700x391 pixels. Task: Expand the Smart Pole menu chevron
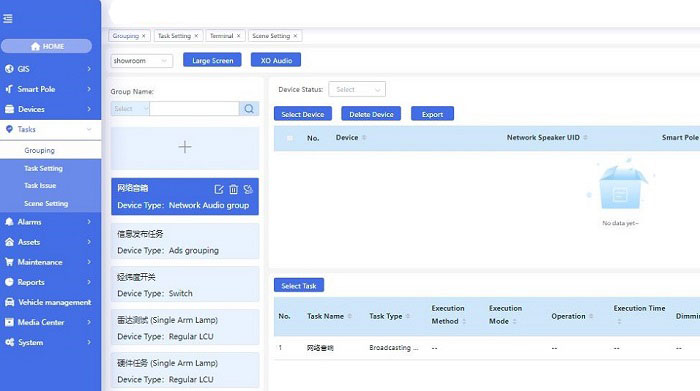point(89,89)
